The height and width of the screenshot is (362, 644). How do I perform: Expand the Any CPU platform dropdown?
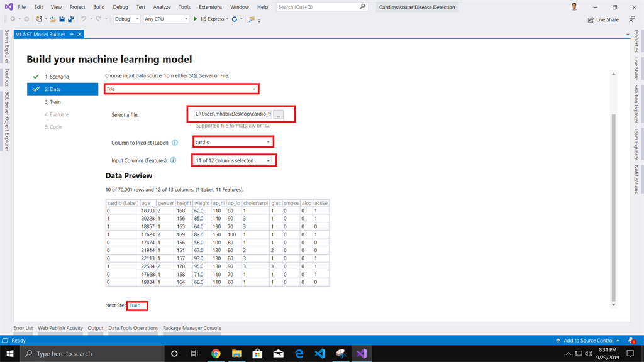click(x=166, y=19)
